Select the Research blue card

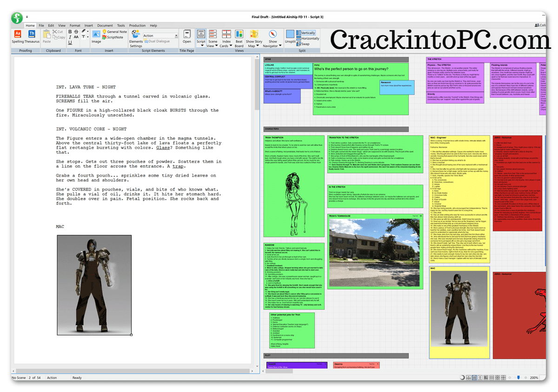tap(397, 87)
